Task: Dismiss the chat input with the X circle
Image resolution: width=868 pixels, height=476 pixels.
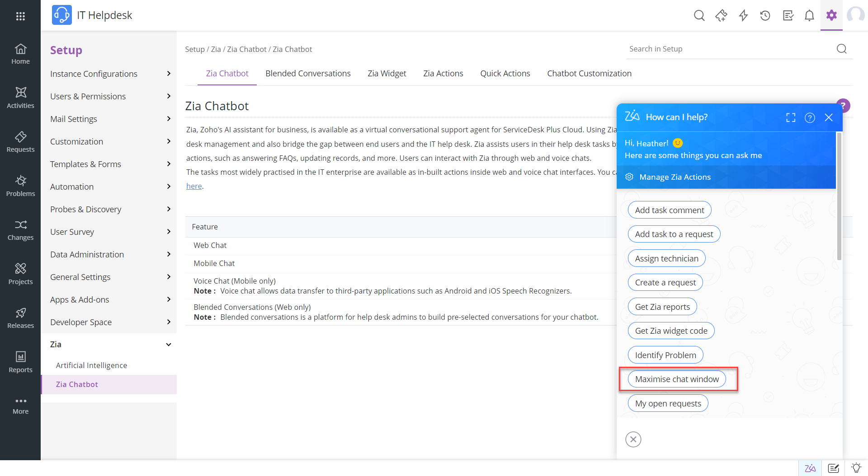Action: tap(633, 439)
